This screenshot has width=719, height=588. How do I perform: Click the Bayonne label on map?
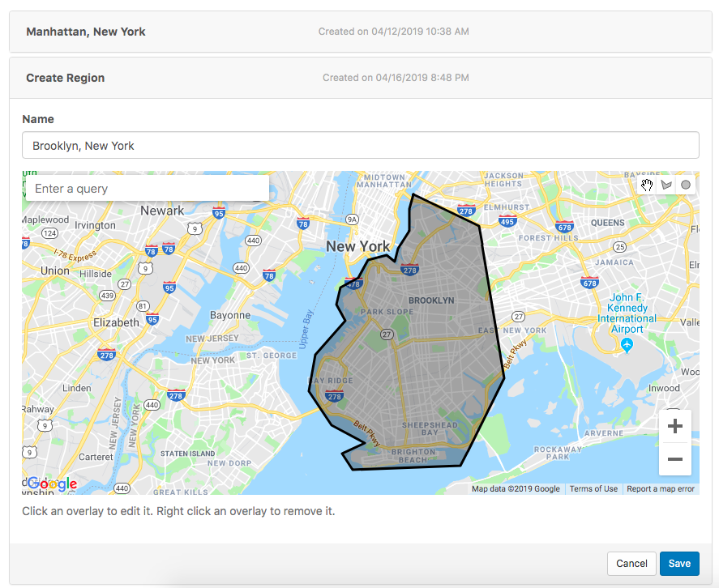[x=230, y=315]
